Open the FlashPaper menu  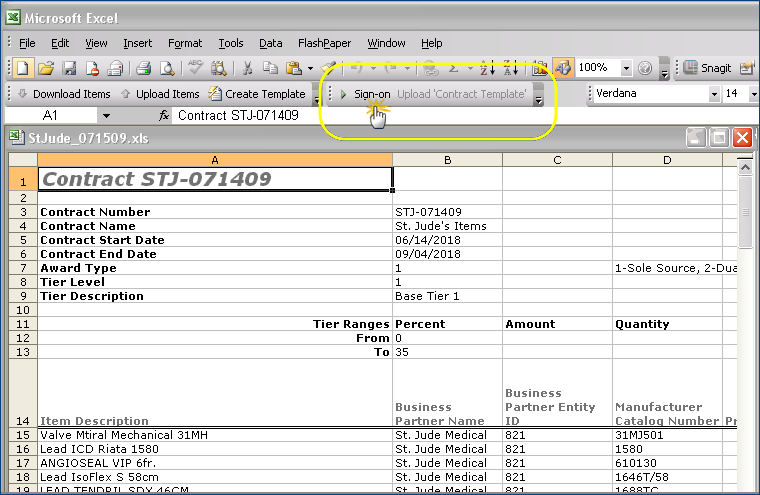pyautogui.click(x=324, y=43)
